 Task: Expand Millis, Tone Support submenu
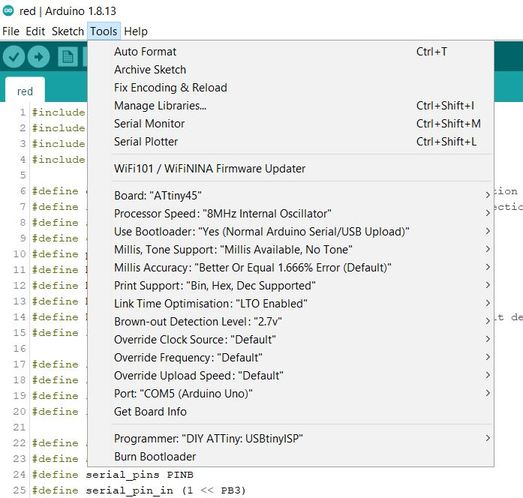(x=291, y=250)
